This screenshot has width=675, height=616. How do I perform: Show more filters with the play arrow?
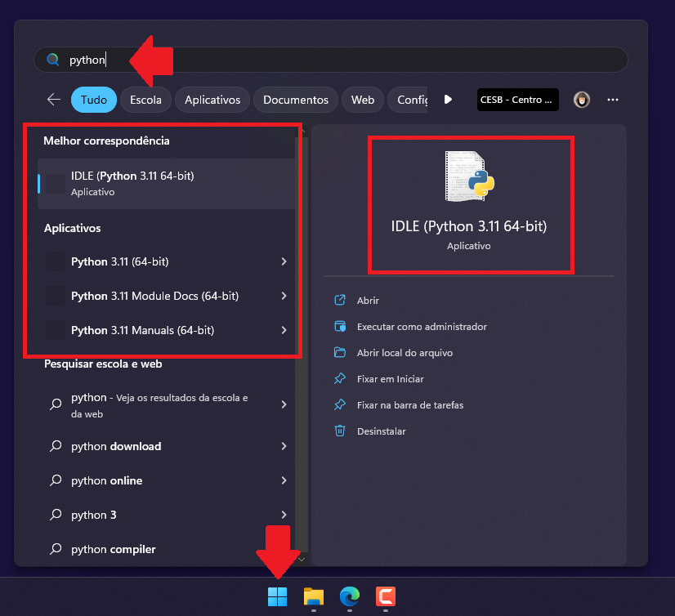(448, 100)
